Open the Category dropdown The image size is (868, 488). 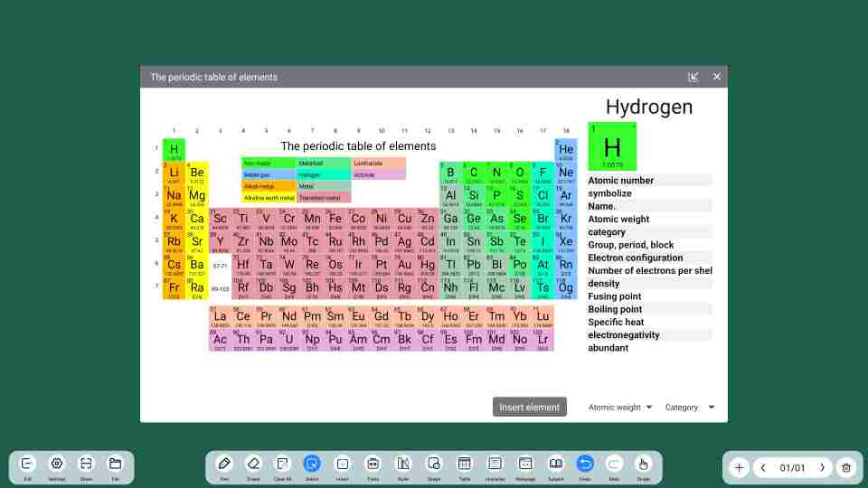[690, 408]
